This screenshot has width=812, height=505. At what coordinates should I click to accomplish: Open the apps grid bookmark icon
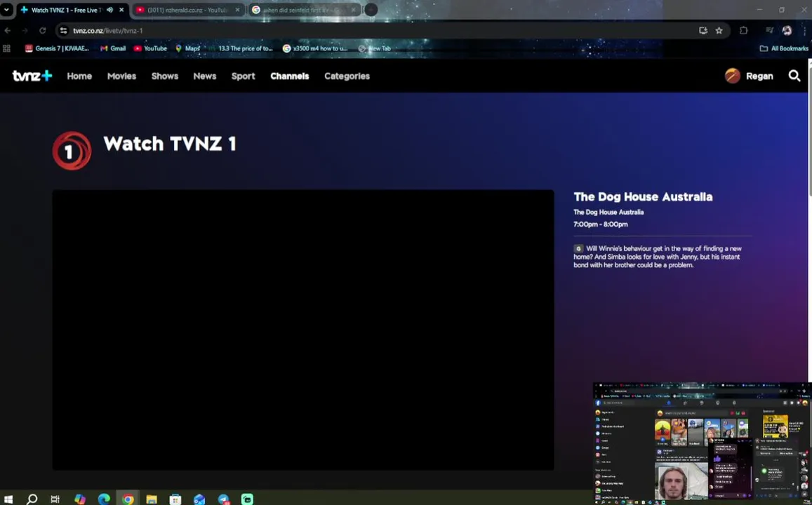click(7, 48)
